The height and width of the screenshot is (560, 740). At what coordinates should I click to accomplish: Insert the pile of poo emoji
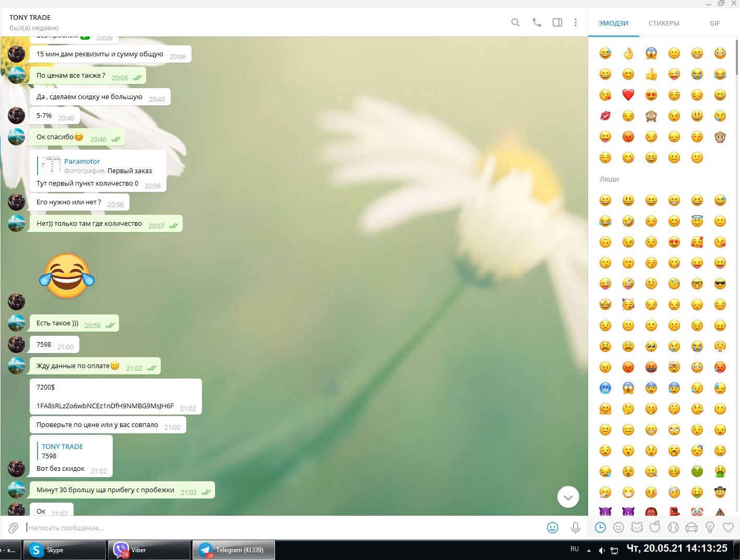(720, 512)
